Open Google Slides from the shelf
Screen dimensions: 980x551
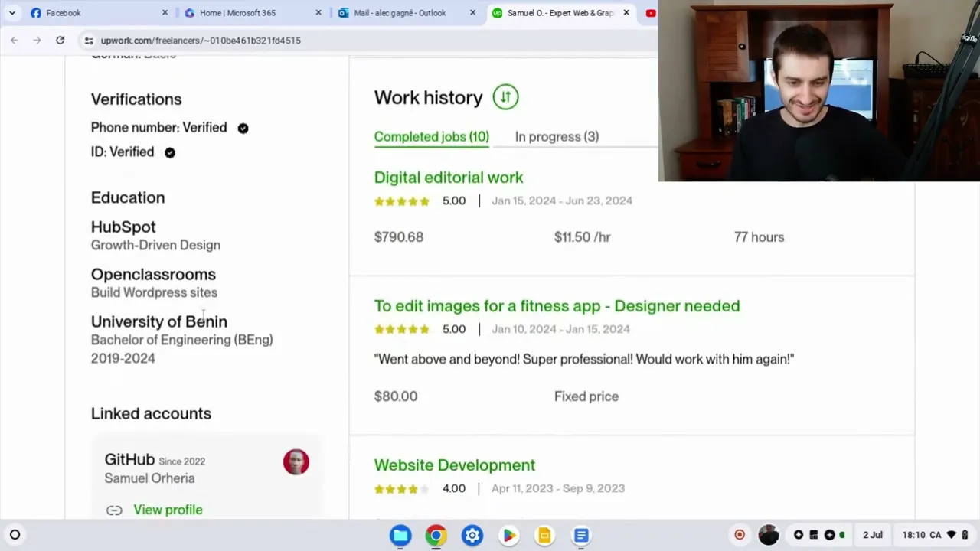(544, 536)
